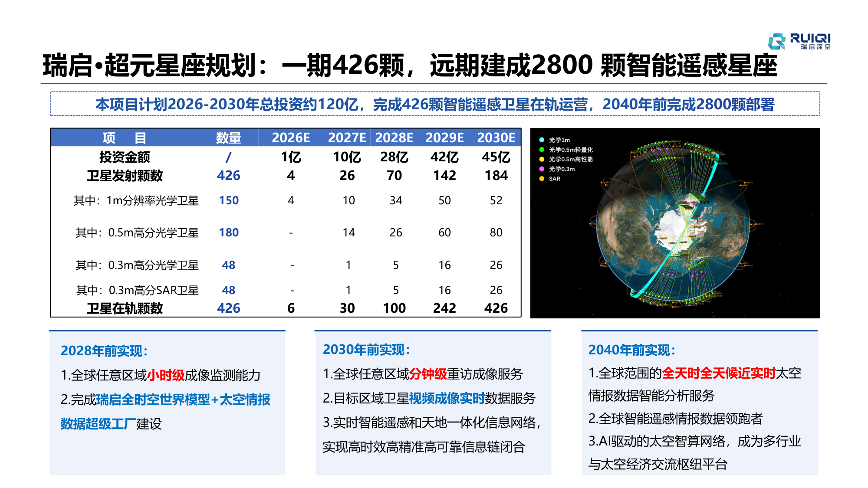Click the 卫星在轨颗数 row label
Image resolution: width=868 pixels, height=488 pixels.
coord(125,308)
